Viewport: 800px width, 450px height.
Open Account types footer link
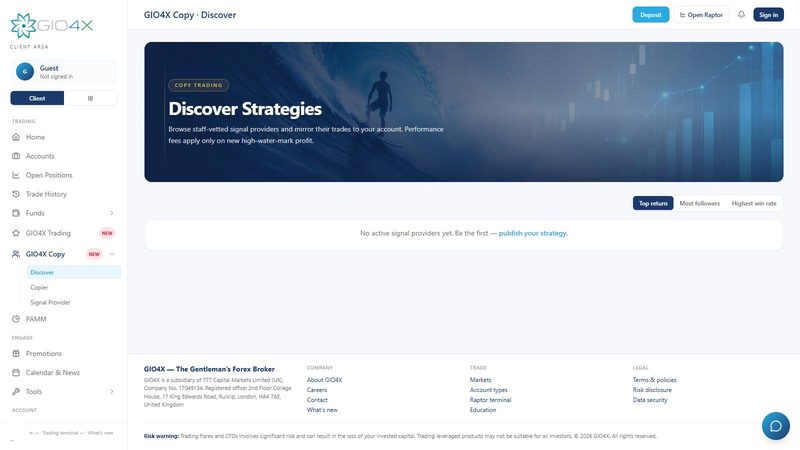click(x=489, y=390)
